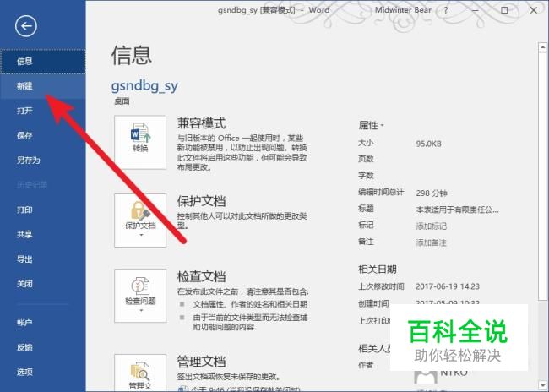
Task: Open the 另存为 page
Action: click(43, 161)
